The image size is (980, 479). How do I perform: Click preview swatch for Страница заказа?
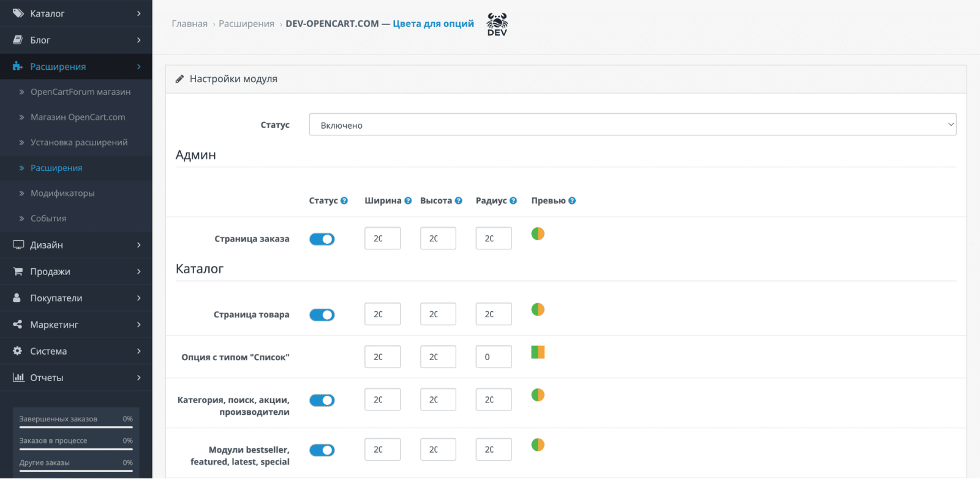click(538, 233)
